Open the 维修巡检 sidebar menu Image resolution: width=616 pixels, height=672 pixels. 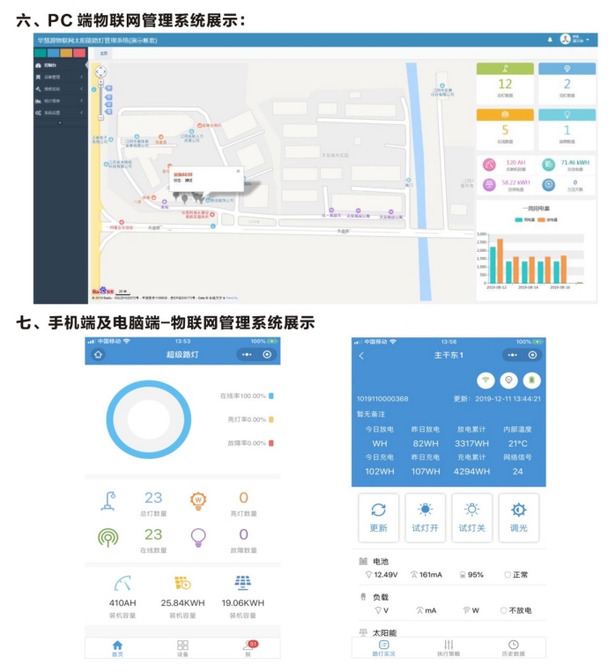point(60,89)
